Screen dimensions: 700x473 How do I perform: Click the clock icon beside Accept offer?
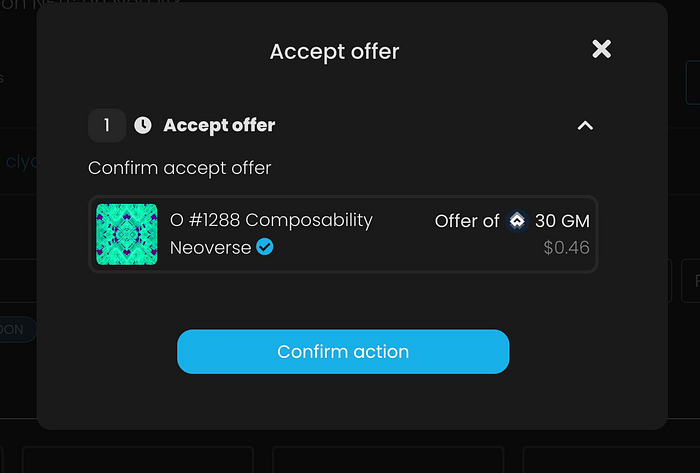[143, 125]
